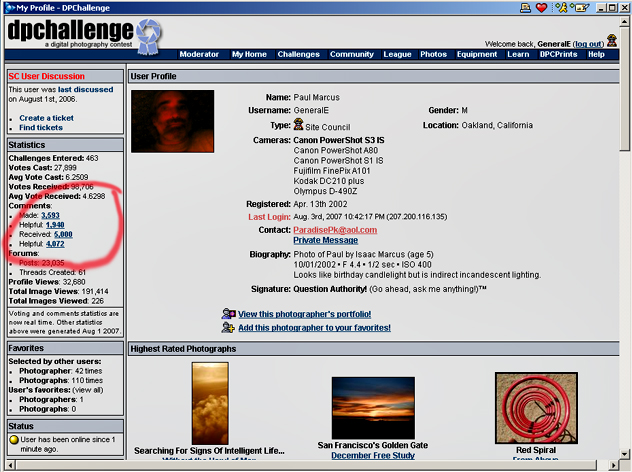
Task: Click the December Free Study link
Action: (373, 455)
